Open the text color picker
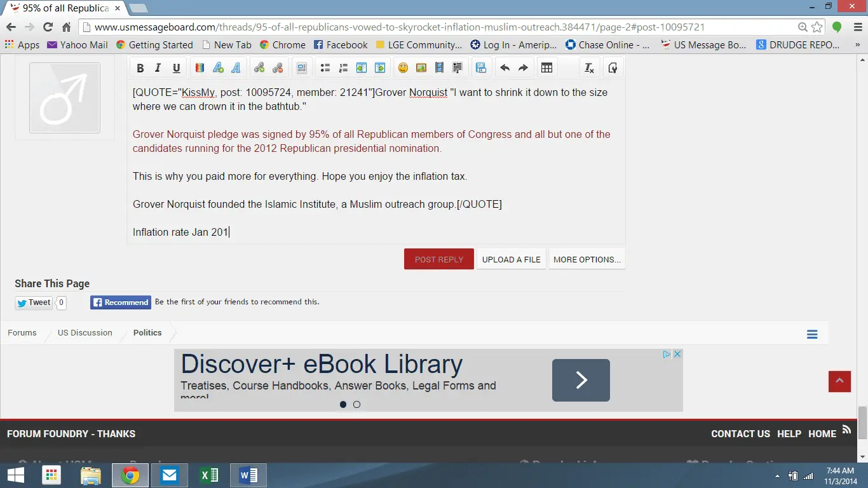This screenshot has width=868, height=488. (x=199, y=68)
